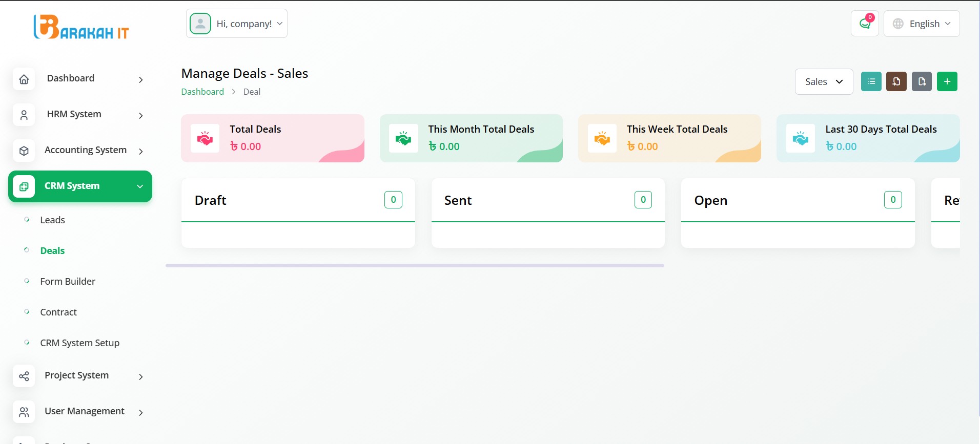Screen dimensions: 980x444
Task: Click the horizontal scrollbar under deal stages
Action: click(414, 265)
